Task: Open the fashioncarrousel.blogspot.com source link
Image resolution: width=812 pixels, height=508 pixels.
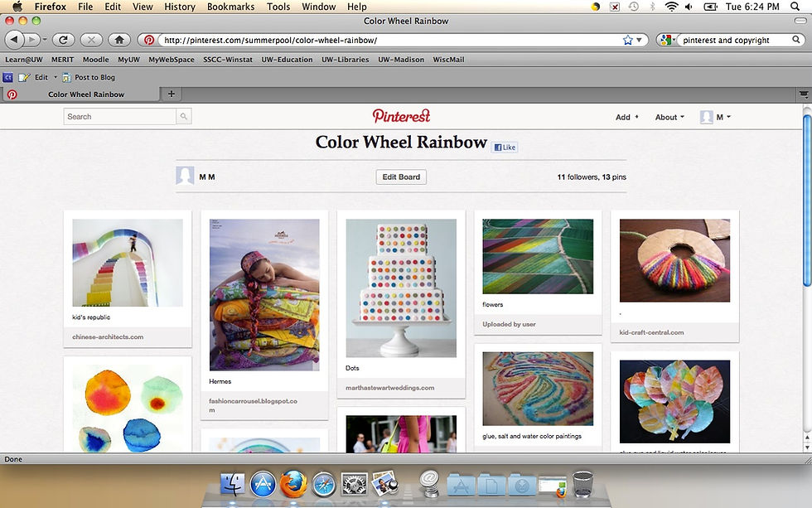Action: pos(254,405)
